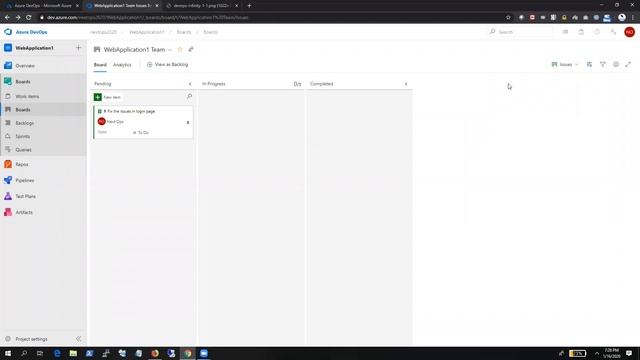This screenshot has height=360, width=640.
Task: Open user settings icon in header
Action: (x=613, y=32)
